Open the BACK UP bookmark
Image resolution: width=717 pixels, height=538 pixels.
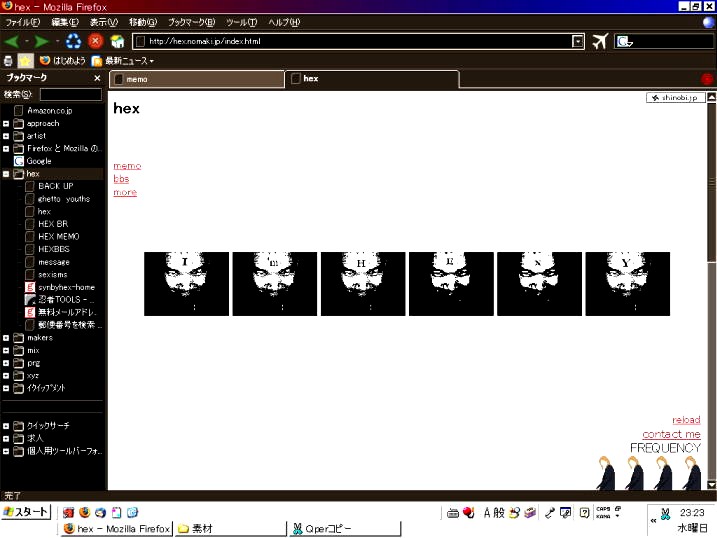coord(49,186)
